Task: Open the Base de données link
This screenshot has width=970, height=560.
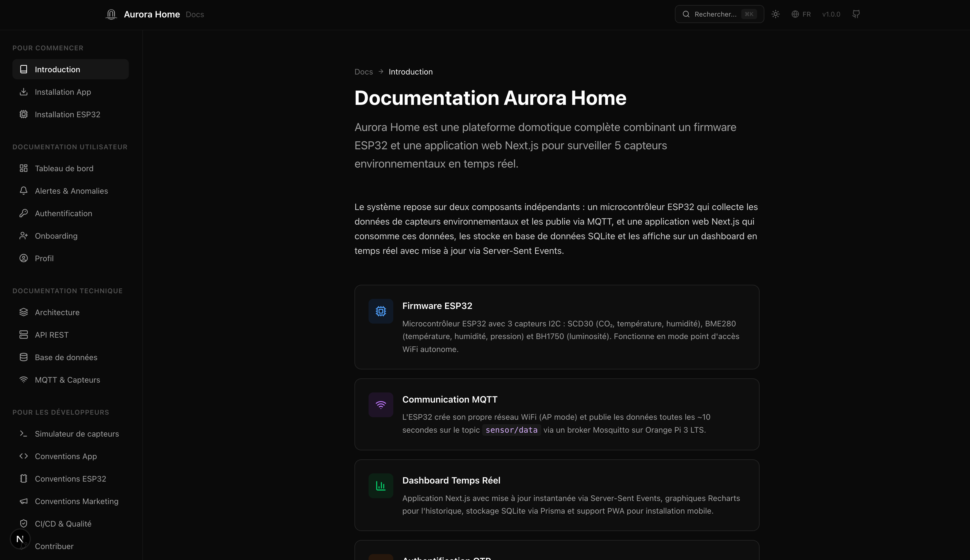Action: pos(70,357)
